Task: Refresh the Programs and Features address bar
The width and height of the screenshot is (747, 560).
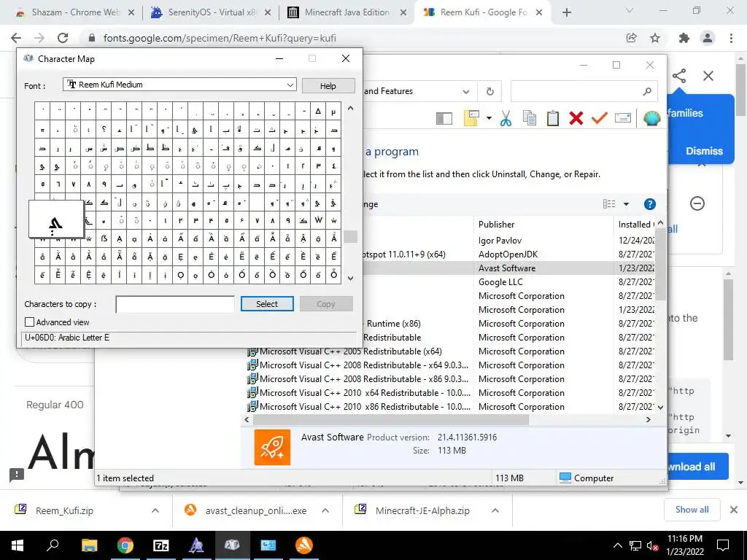Action: coord(489,91)
